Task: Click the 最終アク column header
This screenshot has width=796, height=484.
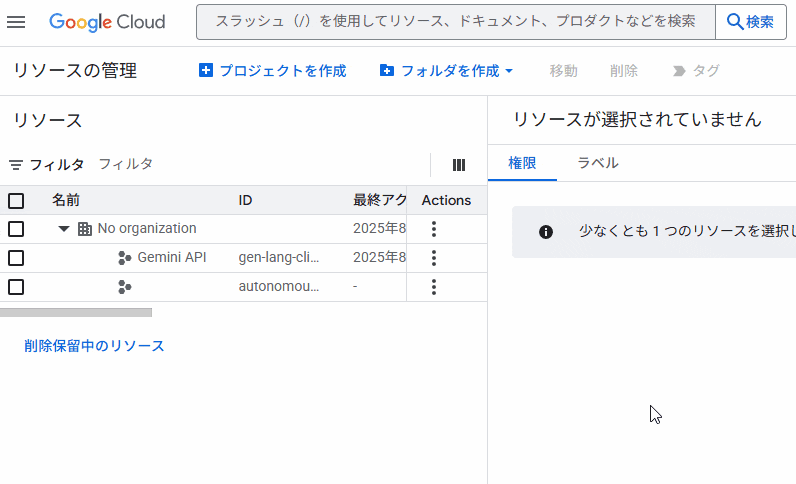Action: pyautogui.click(x=380, y=200)
